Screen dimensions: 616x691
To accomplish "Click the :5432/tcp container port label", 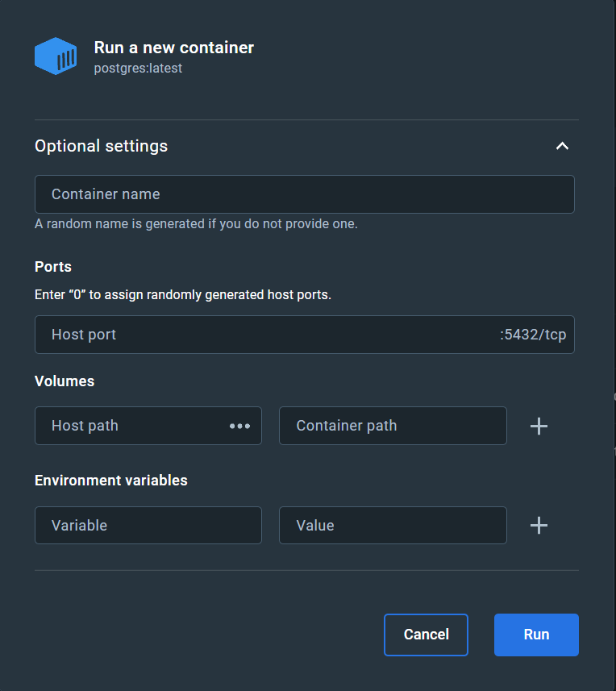I will click(533, 335).
